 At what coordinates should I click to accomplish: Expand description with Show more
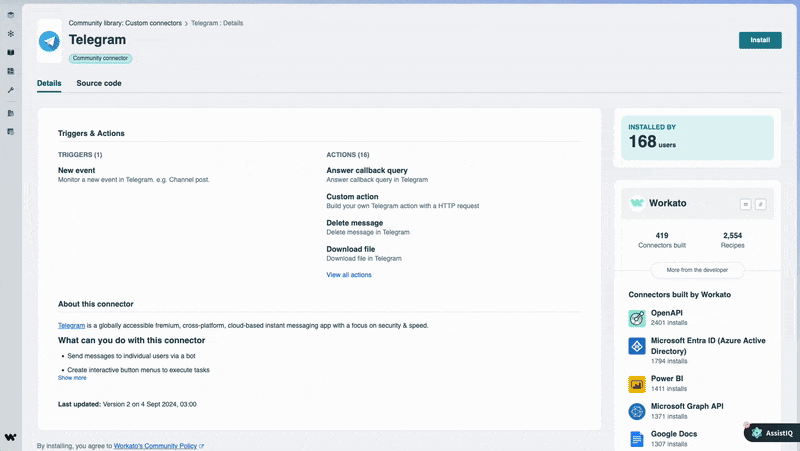click(x=72, y=378)
